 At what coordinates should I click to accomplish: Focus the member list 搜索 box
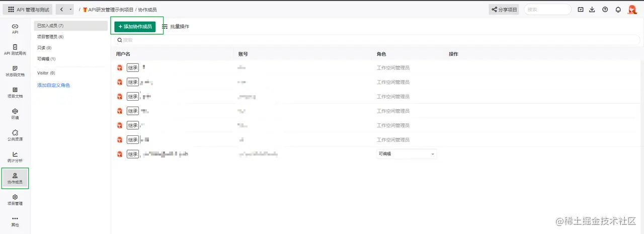click(x=378, y=40)
